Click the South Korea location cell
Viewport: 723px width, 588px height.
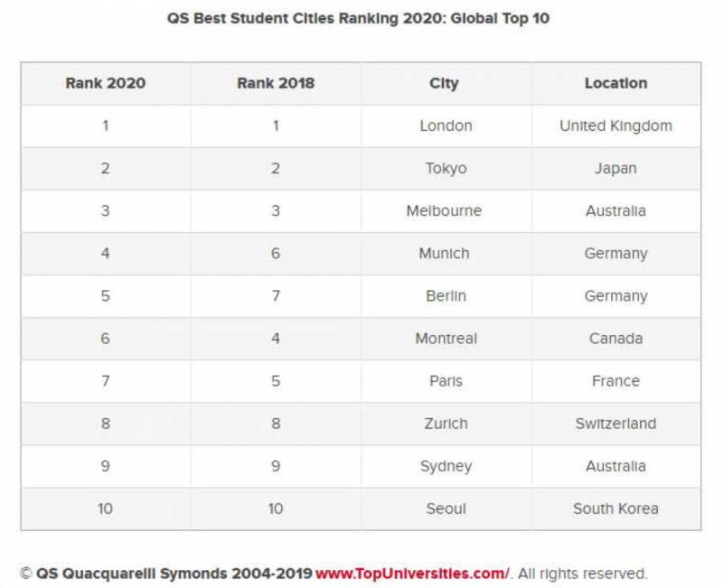click(x=615, y=509)
